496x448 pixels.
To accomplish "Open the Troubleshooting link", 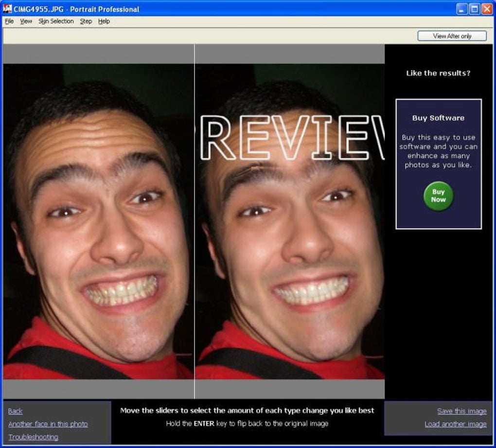I will 33,437.
